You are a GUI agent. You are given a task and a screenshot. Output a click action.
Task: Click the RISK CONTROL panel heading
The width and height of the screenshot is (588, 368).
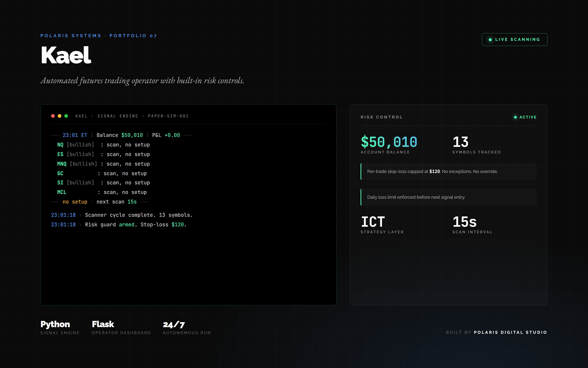[381, 117]
